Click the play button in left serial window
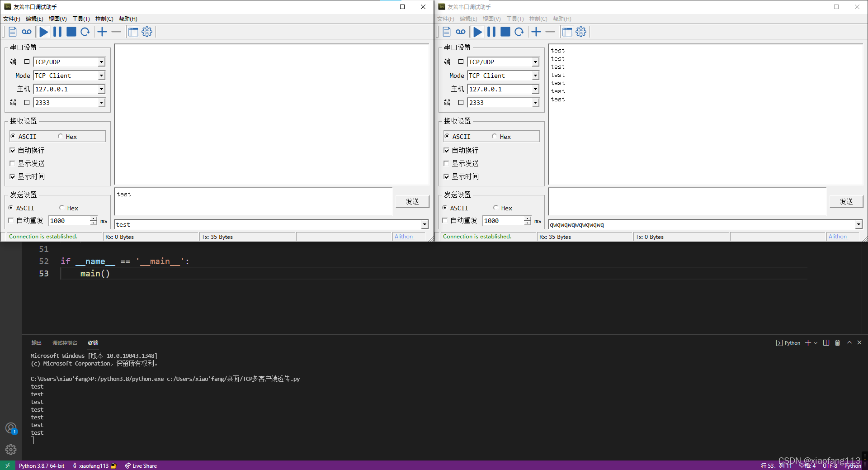 pos(43,32)
